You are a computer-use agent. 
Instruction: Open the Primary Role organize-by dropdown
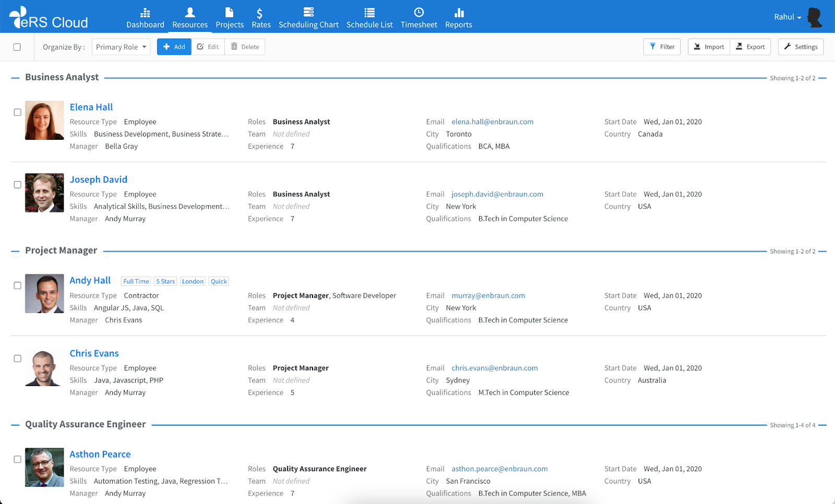121,47
